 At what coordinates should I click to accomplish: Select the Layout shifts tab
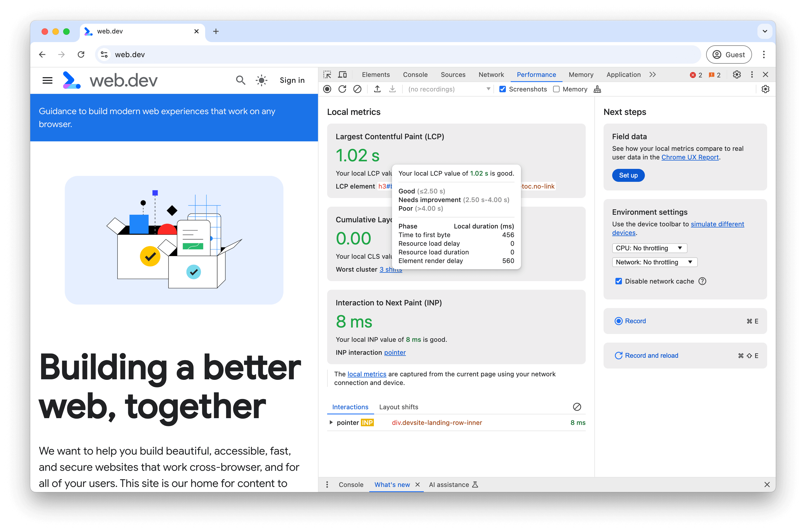398,407
